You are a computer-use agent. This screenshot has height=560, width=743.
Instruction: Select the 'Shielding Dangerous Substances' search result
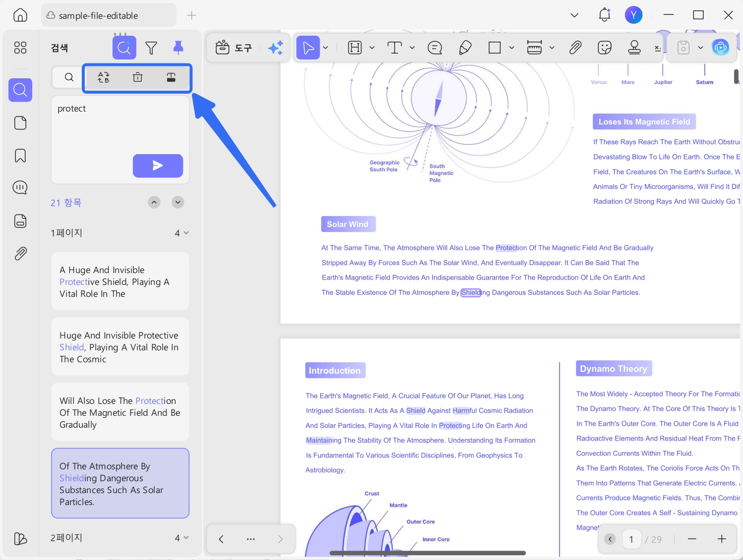tap(120, 483)
